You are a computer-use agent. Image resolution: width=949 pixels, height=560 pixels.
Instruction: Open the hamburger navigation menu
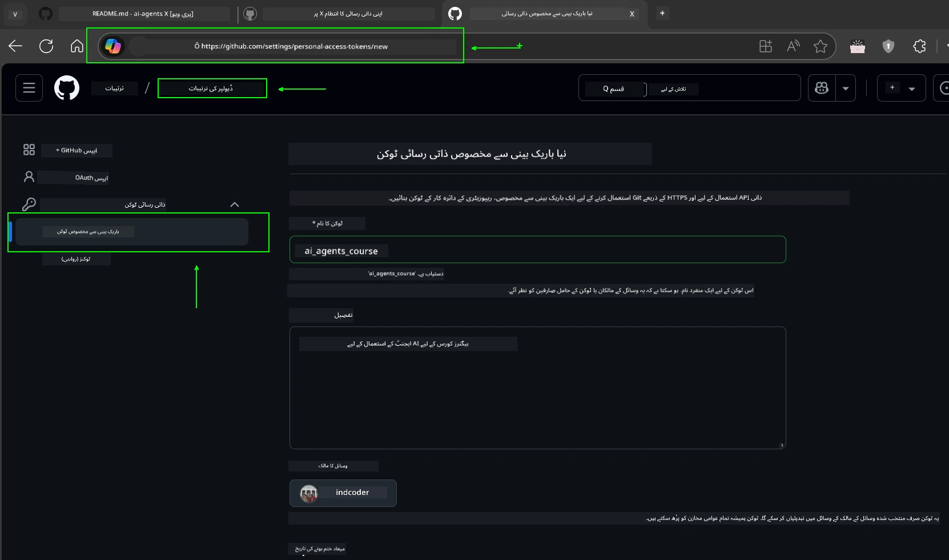[x=29, y=88]
